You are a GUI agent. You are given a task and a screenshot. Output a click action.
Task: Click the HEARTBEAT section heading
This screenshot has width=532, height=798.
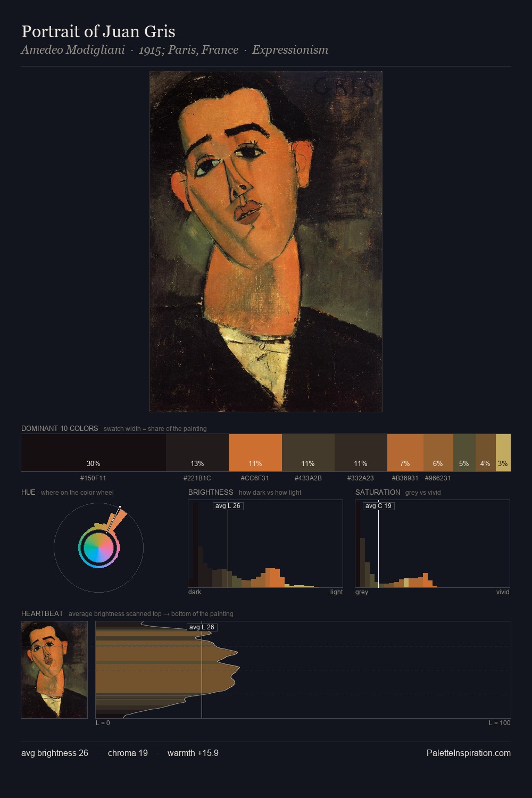click(42, 613)
